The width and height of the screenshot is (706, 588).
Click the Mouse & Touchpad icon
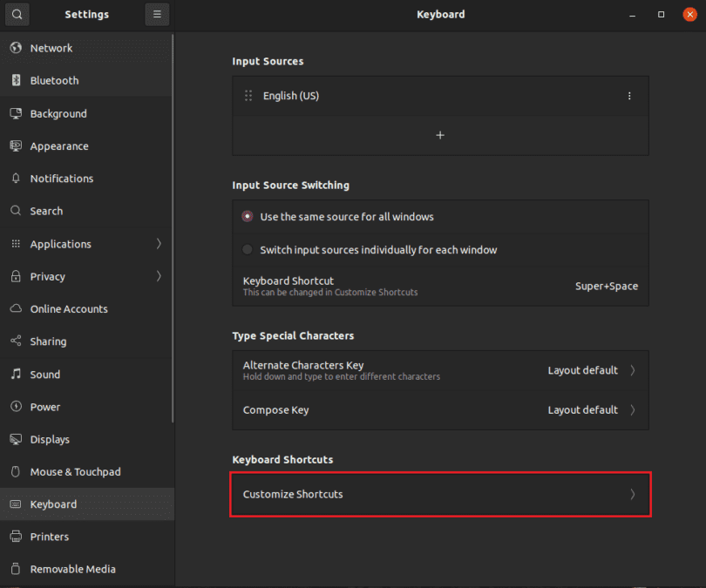pyautogui.click(x=16, y=471)
